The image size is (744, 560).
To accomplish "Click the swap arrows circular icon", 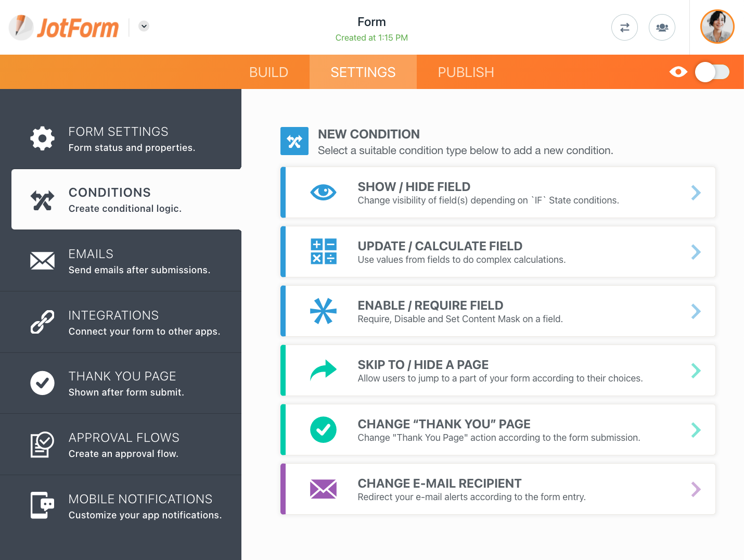I will (624, 27).
